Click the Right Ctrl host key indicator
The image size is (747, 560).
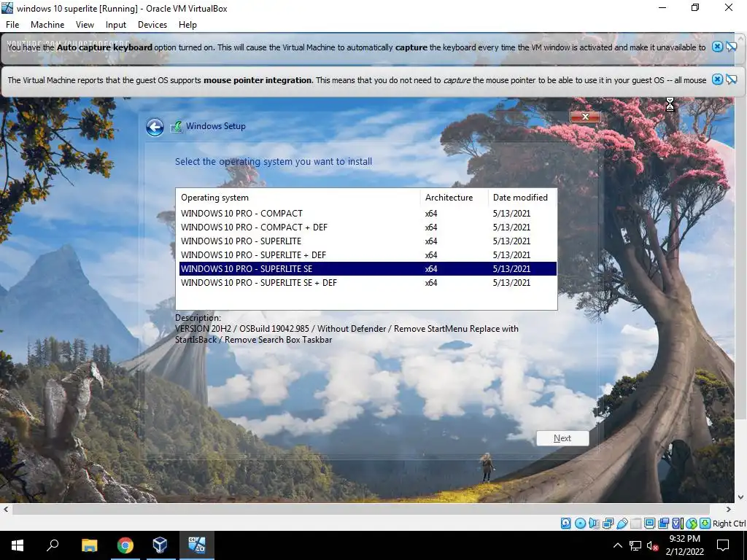pyautogui.click(x=729, y=524)
